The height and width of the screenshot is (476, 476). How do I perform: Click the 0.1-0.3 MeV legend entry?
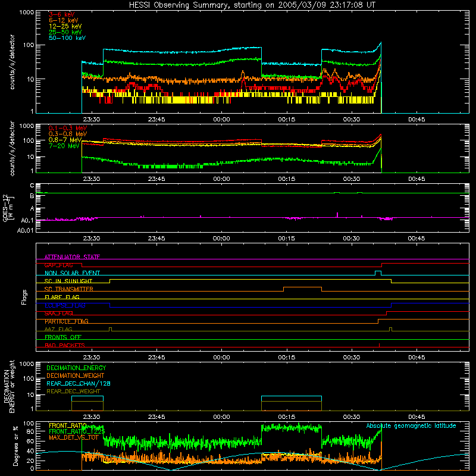coord(68,128)
